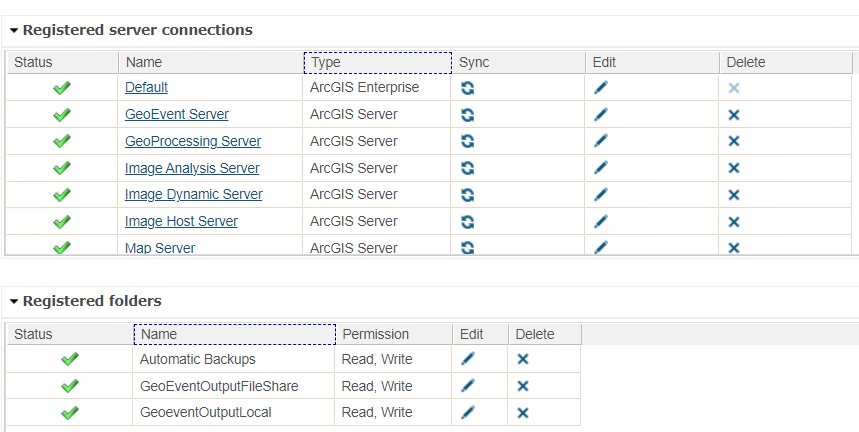Image resolution: width=859 pixels, height=432 pixels.
Task: Sort registered folders by Name column
Action: coord(234,334)
